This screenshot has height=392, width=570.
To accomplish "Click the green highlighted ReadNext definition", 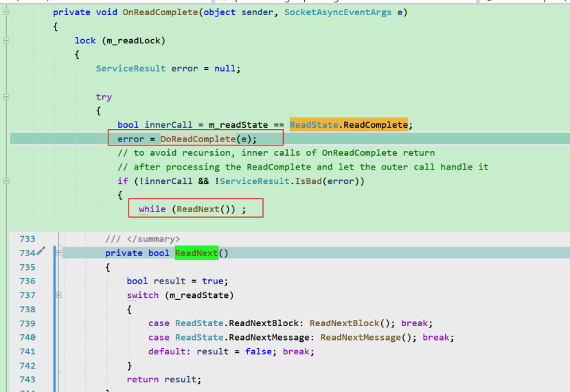I will pos(196,253).
